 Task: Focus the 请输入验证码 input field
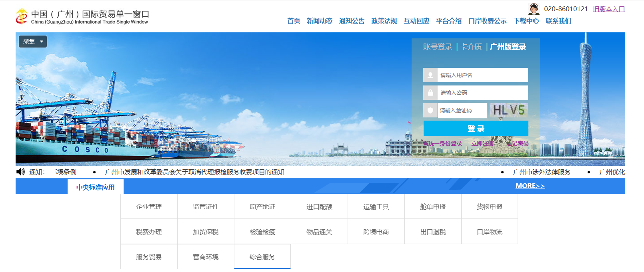point(462,110)
